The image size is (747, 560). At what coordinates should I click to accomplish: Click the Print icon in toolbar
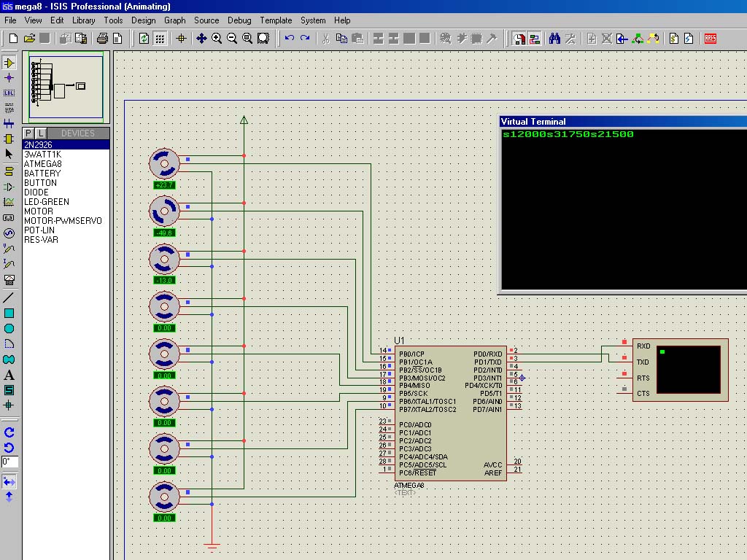[x=102, y=39]
